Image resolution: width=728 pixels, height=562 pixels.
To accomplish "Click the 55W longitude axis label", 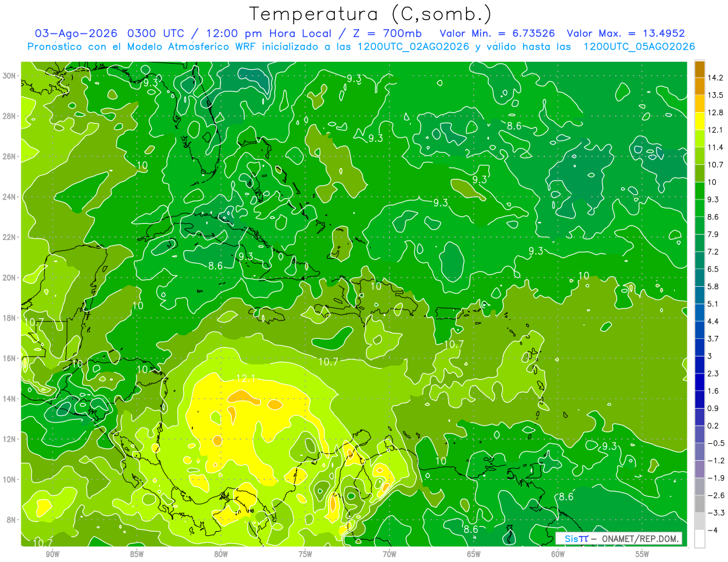I will 642,554.
